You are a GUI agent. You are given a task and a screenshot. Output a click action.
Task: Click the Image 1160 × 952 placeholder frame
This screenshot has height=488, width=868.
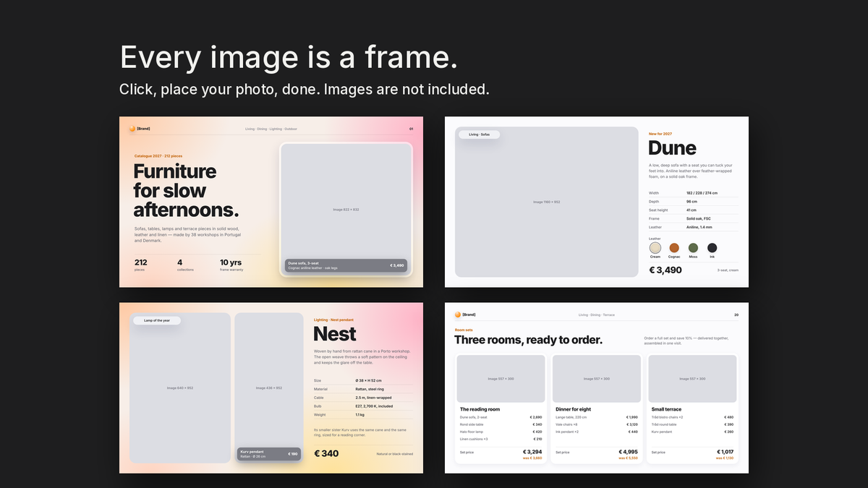click(546, 202)
